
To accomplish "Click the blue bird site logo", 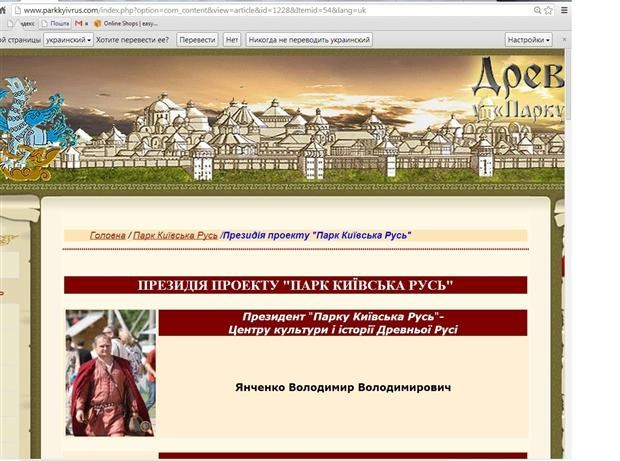I will click(x=23, y=120).
